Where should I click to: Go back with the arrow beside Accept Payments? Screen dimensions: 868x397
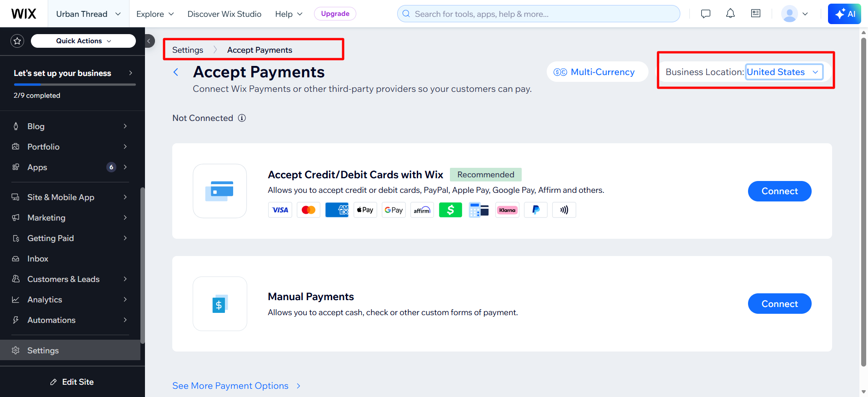[x=176, y=72]
